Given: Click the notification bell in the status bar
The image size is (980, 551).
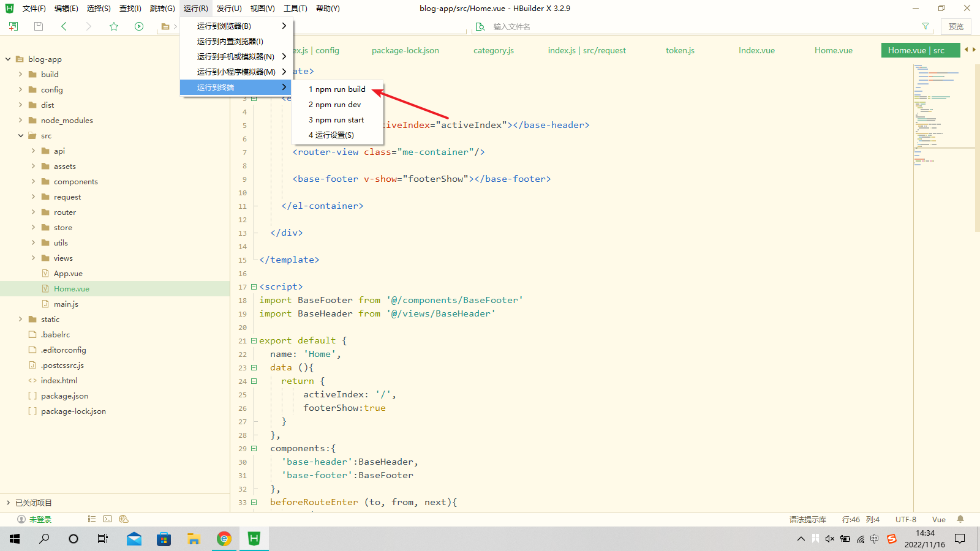Looking at the screenshot, I should pos(960,519).
